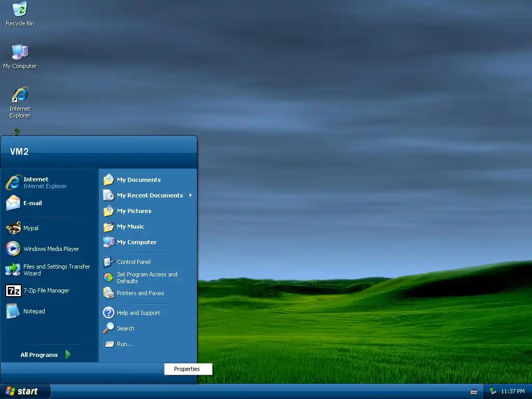Open My Music text link
The width and height of the screenshot is (532, 399).
coord(130,227)
